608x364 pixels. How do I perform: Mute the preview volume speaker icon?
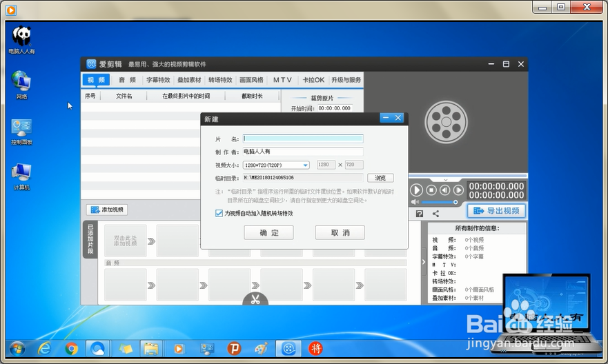415,202
